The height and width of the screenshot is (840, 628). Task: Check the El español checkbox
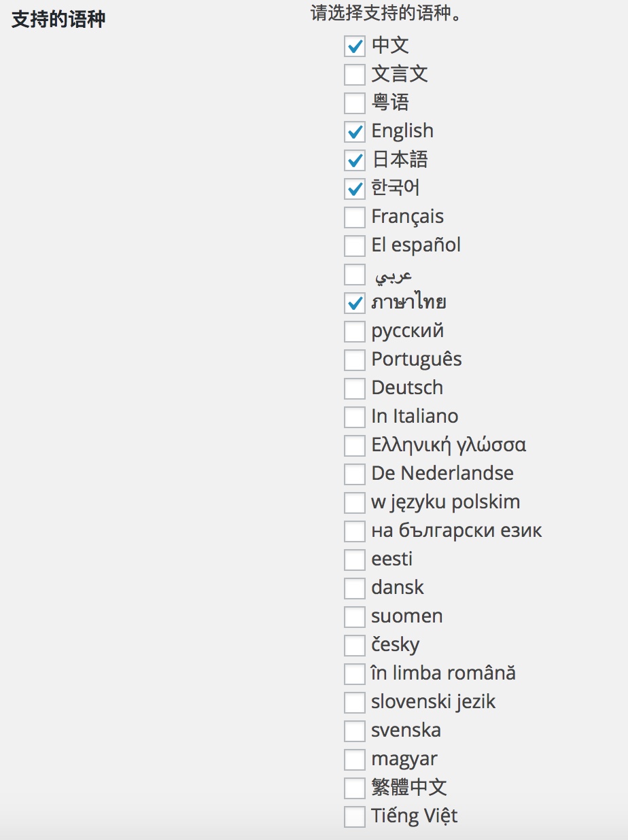pyautogui.click(x=355, y=246)
